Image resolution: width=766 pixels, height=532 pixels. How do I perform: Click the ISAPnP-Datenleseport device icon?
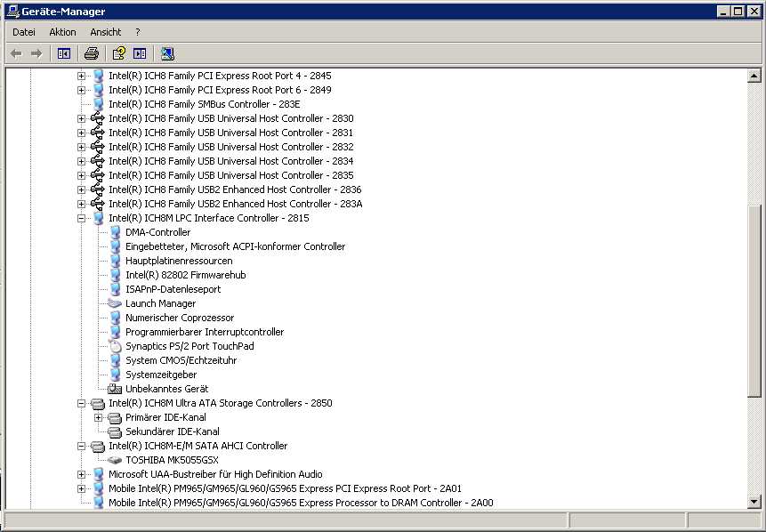[x=116, y=289]
